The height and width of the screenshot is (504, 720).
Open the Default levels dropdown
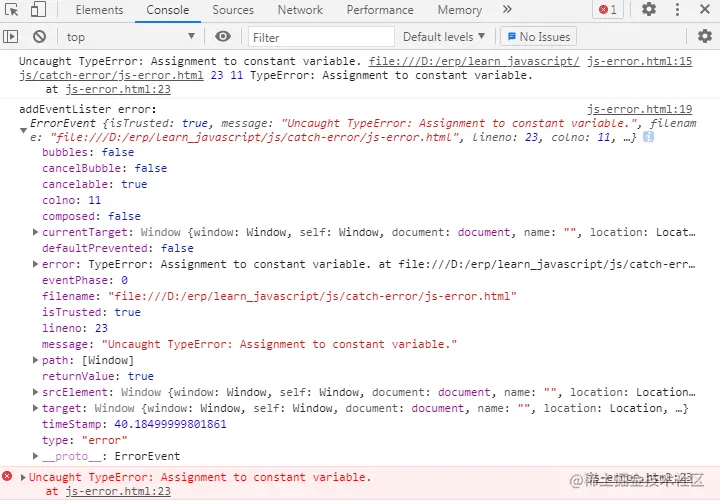click(x=444, y=37)
